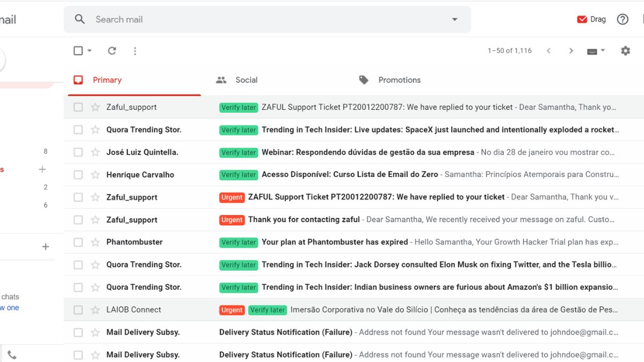Click Verify later label on José Luiz Quintella's email

pyautogui.click(x=239, y=152)
